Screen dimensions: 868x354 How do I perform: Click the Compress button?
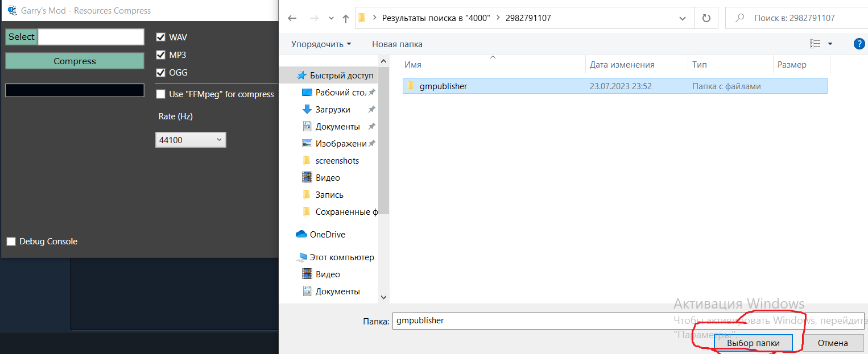pos(75,61)
